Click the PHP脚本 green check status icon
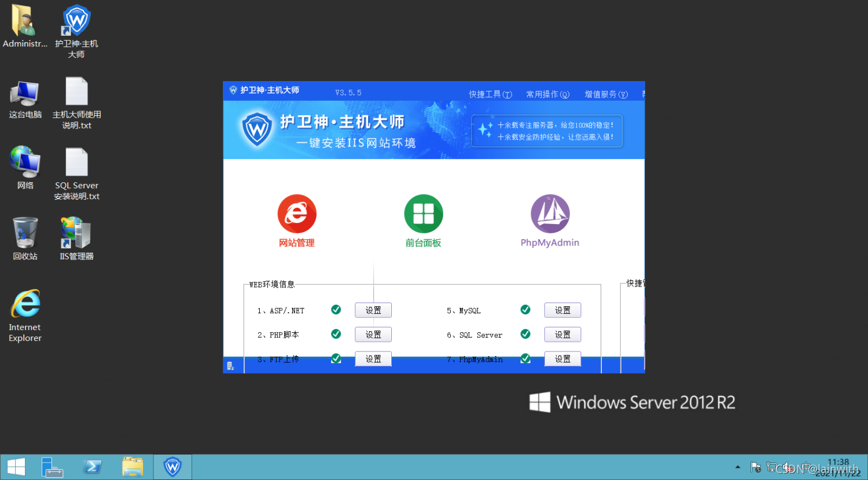The width and height of the screenshot is (868, 480). click(x=336, y=334)
